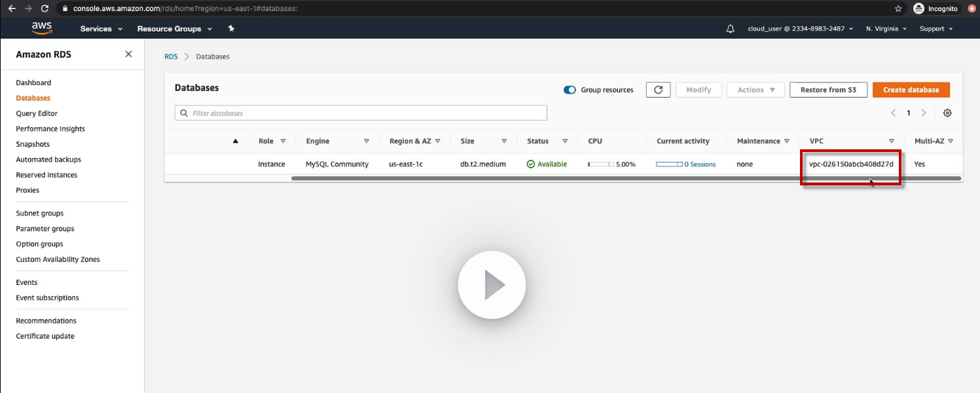The width and height of the screenshot is (980, 393).
Task: Open Performance Insights page
Action: (50, 129)
